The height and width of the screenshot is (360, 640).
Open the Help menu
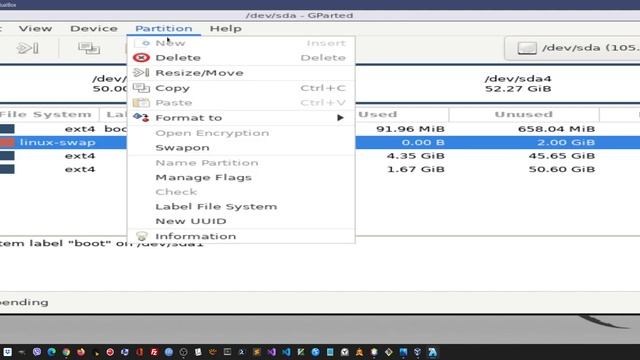226,29
